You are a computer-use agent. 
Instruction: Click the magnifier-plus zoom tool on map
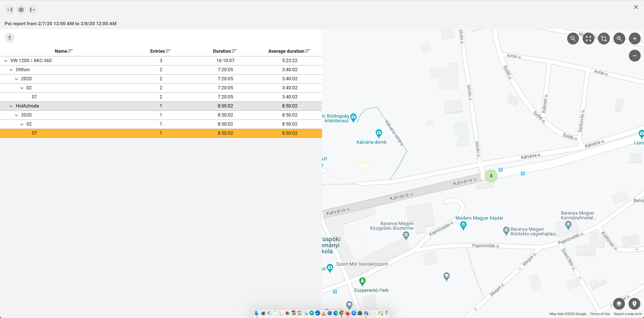(x=619, y=39)
